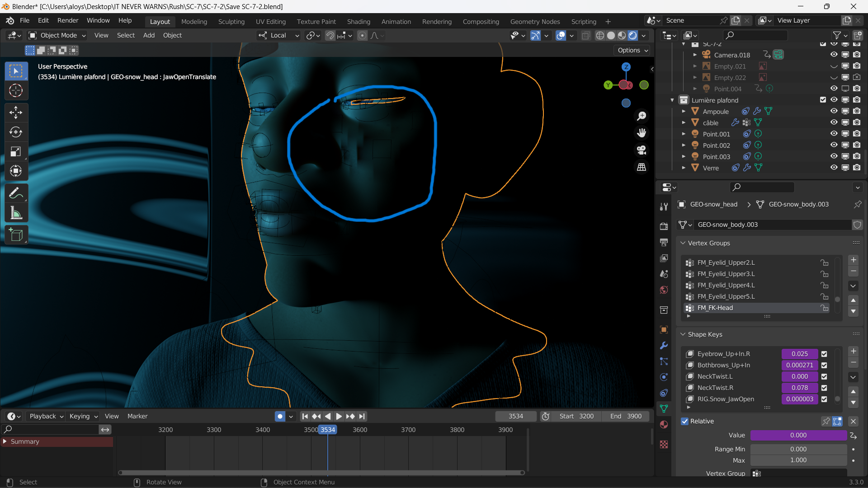Viewport: 868px width, 488px height.
Task: Select the Scale tool
Action: tap(16, 151)
